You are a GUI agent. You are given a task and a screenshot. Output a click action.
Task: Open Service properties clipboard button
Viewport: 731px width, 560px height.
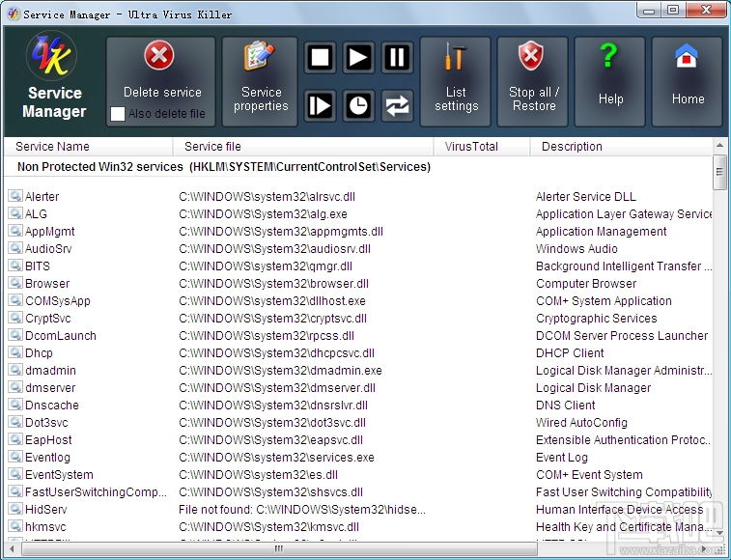pos(260,82)
